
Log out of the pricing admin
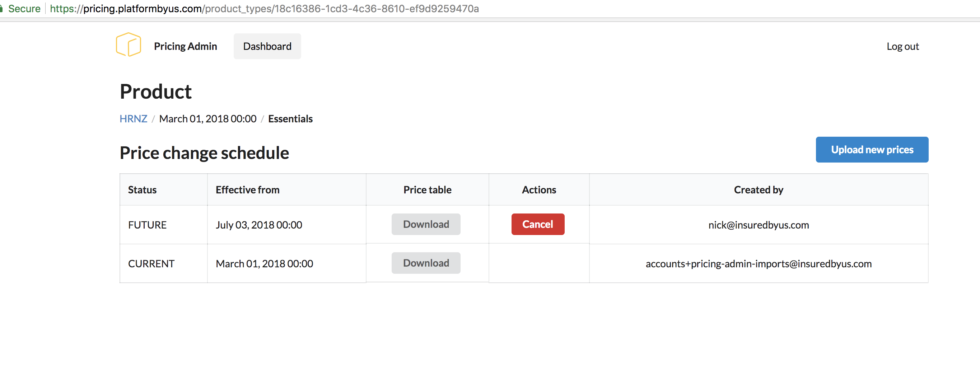click(x=902, y=46)
